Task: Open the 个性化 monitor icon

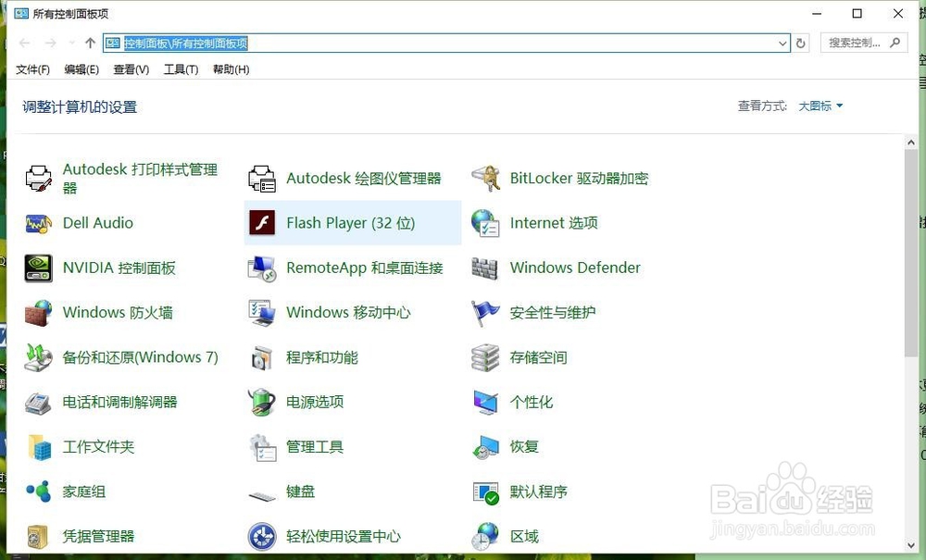Action: click(485, 403)
